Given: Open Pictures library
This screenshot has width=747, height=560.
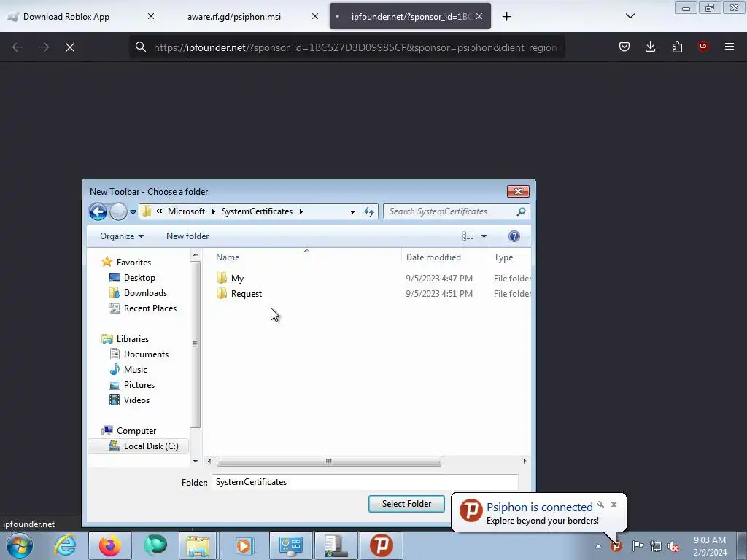Looking at the screenshot, I should 139,385.
